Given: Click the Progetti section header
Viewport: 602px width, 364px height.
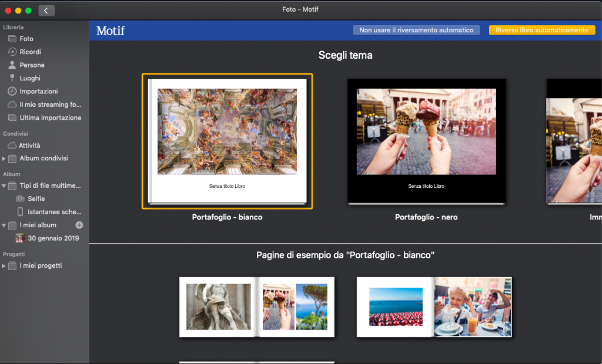Looking at the screenshot, I should pos(14,254).
